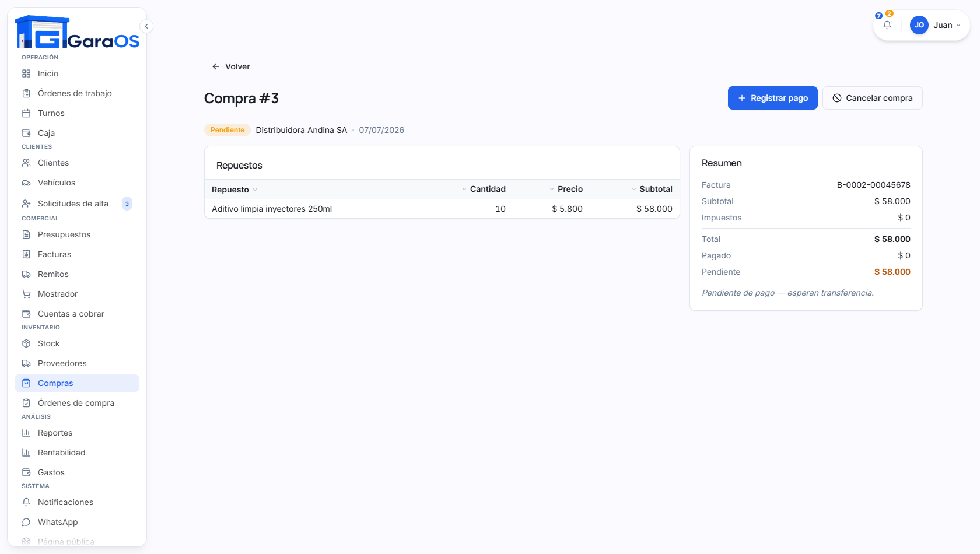The width and height of the screenshot is (980, 554).
Task: Click the Compras bag icon
Action: pyautogui.click(x=26, y=383)
